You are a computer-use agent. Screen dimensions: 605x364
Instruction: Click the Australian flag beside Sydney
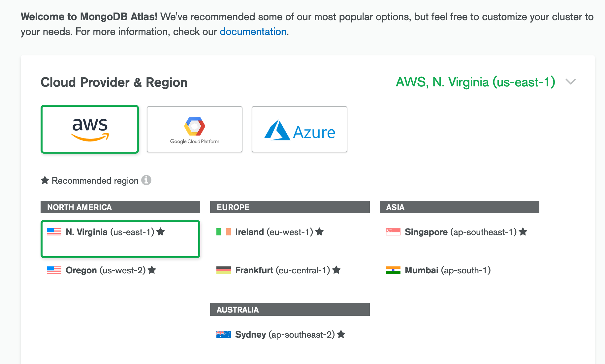tap(224, 335)
